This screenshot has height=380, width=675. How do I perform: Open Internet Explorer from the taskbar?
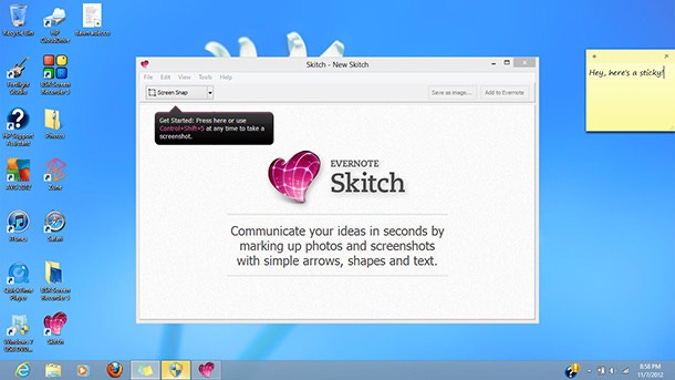click(x=22, y=370)
